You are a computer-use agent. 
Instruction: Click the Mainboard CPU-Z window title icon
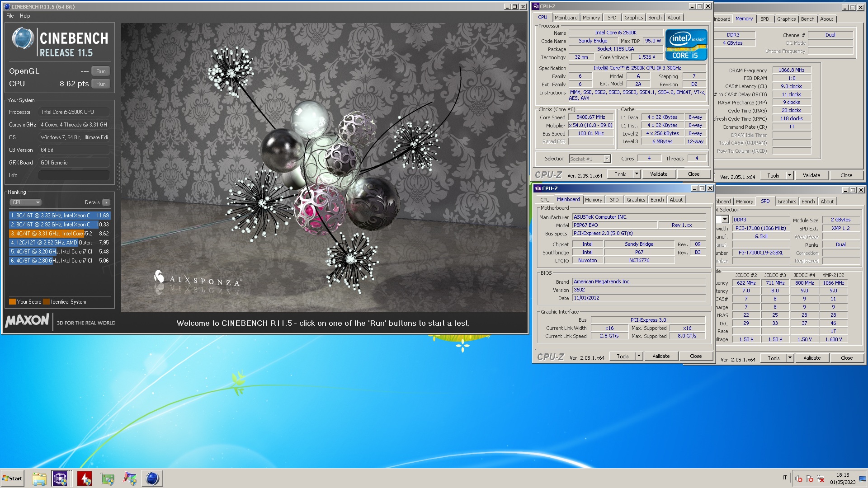[538, 188]
